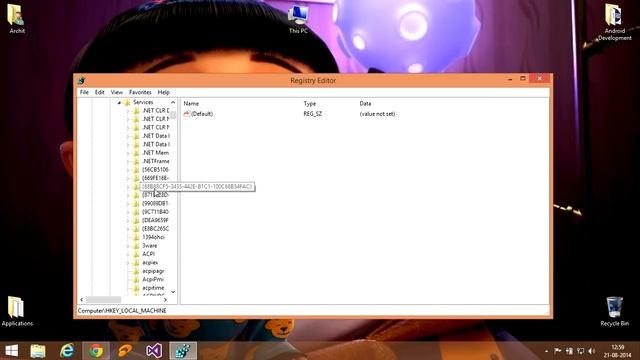This screenshot has width=640, height=360.
Task: Click the Services key folder icon
Action: pos(127,102)
